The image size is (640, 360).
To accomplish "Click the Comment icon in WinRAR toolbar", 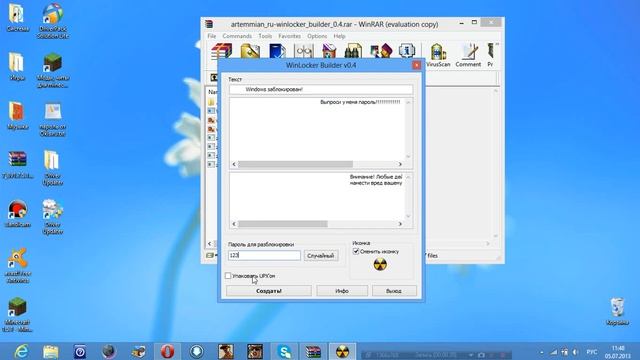I will [468, 55].
